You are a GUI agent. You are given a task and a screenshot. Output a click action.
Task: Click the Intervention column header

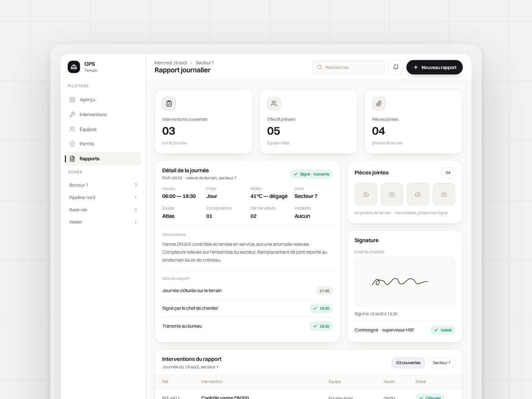212,382
